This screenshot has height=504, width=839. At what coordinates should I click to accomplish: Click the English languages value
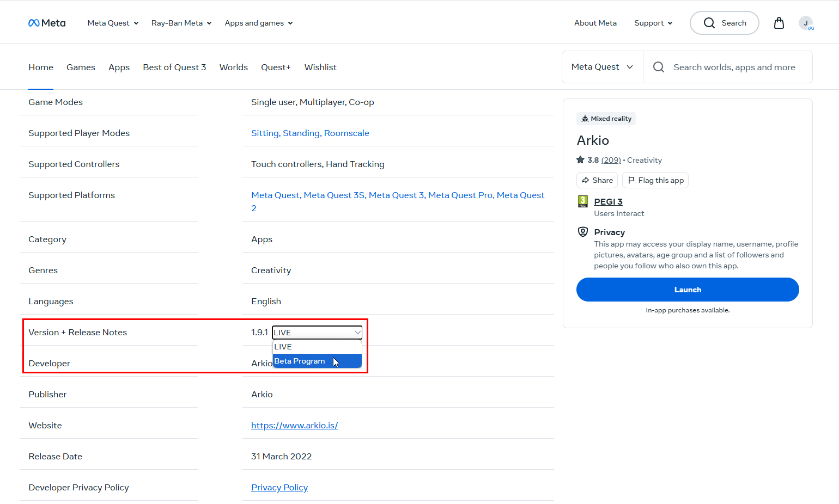point(266,301)
